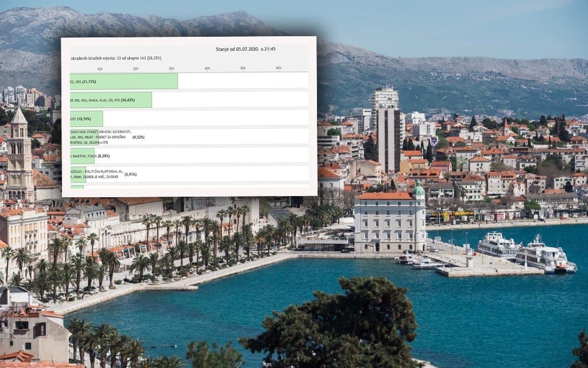Click the 50% axis tick label

[243, 69]
